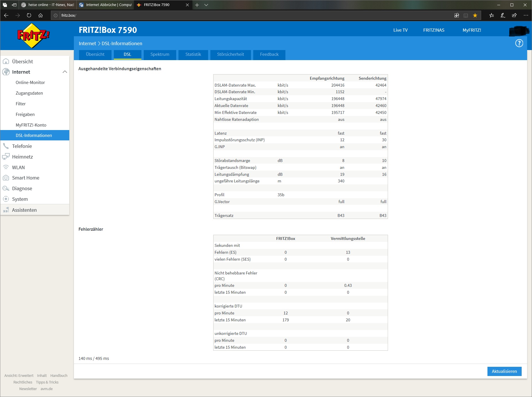Open the favorites hub icon
The width and height of the screenshot is (532, 397).
(492, 16)
